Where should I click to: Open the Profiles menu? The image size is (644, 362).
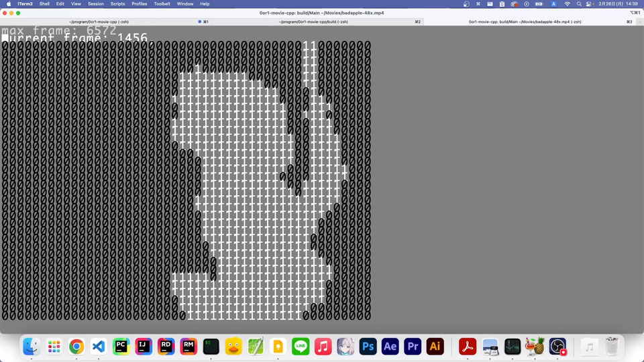pyautogui.click(x=140, y=4)
